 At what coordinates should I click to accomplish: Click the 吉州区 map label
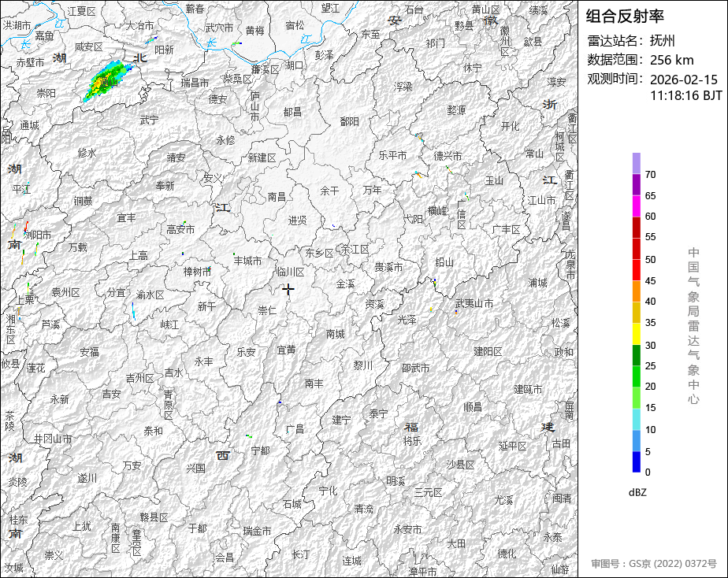[139, 379]
